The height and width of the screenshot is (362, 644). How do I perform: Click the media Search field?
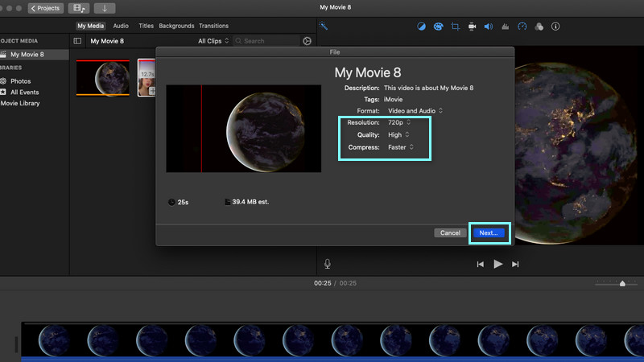pos(266,41)
